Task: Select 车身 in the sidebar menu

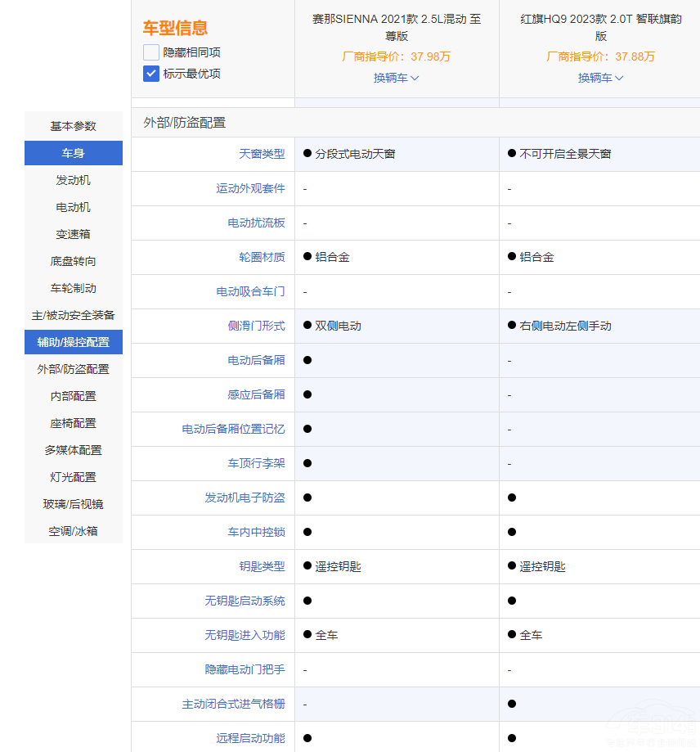Action: [74, 153]
